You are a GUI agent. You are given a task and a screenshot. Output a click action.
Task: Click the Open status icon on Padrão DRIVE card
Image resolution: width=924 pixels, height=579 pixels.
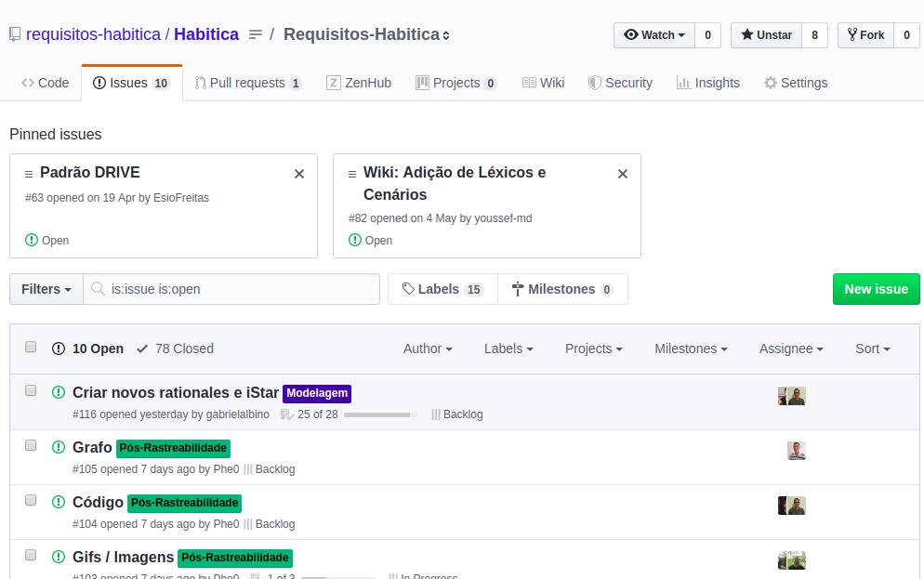[32, 240]
